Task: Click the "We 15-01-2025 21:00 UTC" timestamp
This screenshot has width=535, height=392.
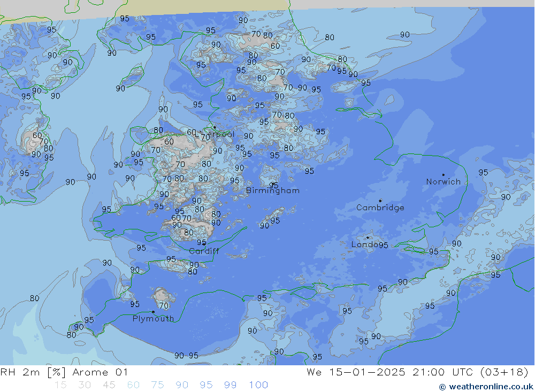Action: tap(390, 372)
